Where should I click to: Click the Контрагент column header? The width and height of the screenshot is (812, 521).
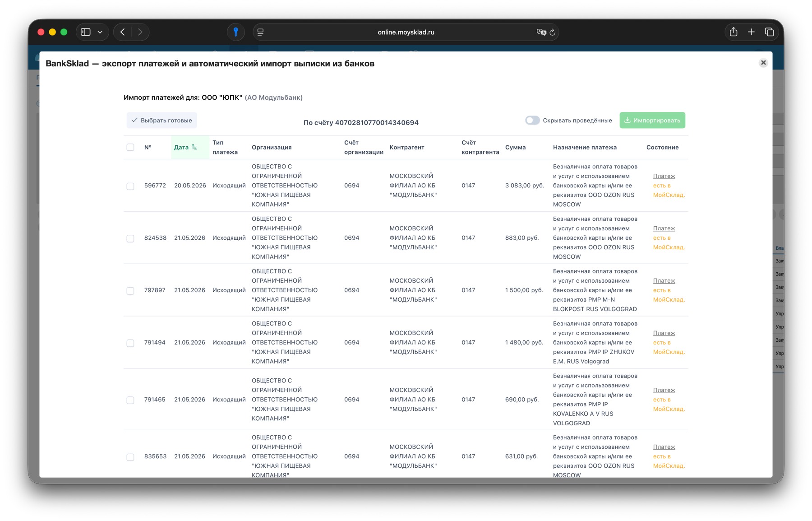[407, 147]
